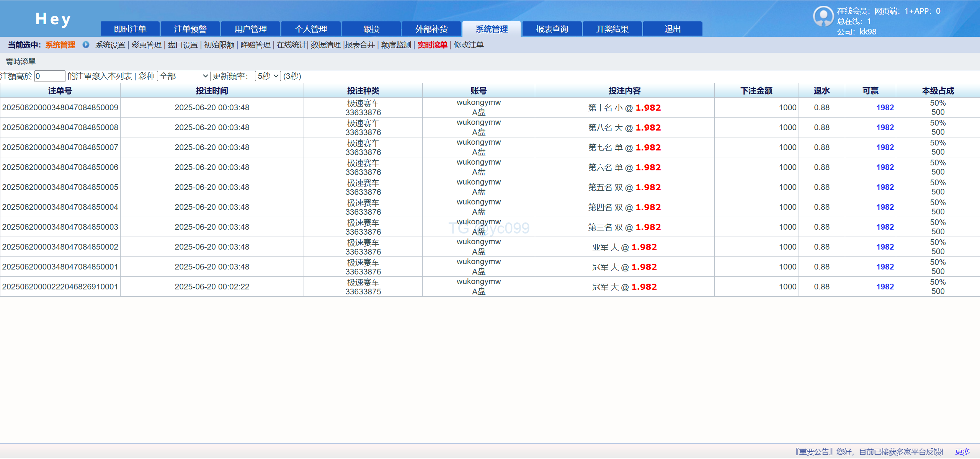Open the 开奖结果 tab

tap(612, 29)
